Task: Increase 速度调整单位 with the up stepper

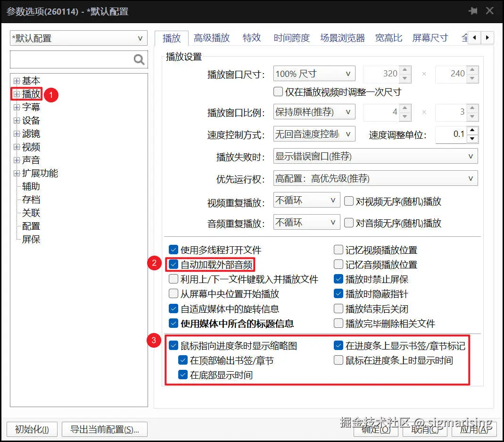Action: pyautogui.click(x=472, y=130)
